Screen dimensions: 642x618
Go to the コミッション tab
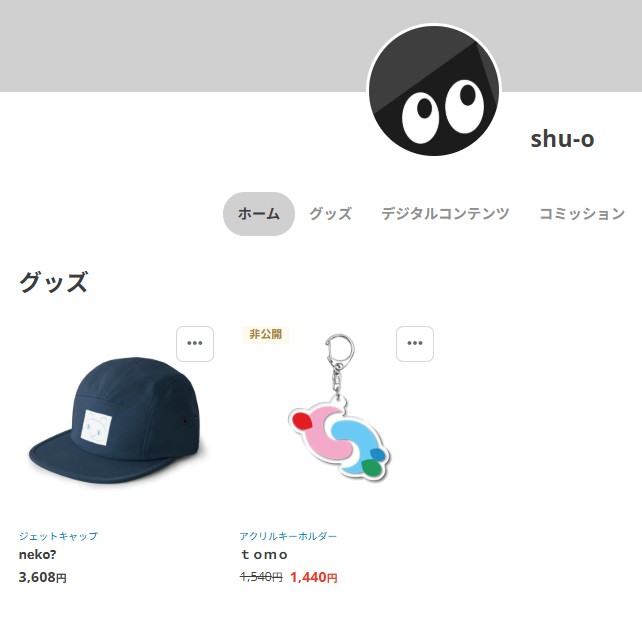582,214
